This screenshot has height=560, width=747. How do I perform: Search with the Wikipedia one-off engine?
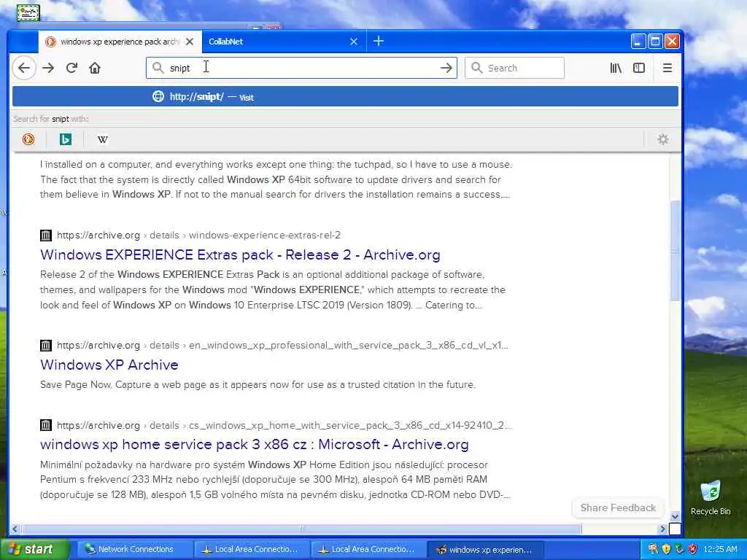pos(102,139)
